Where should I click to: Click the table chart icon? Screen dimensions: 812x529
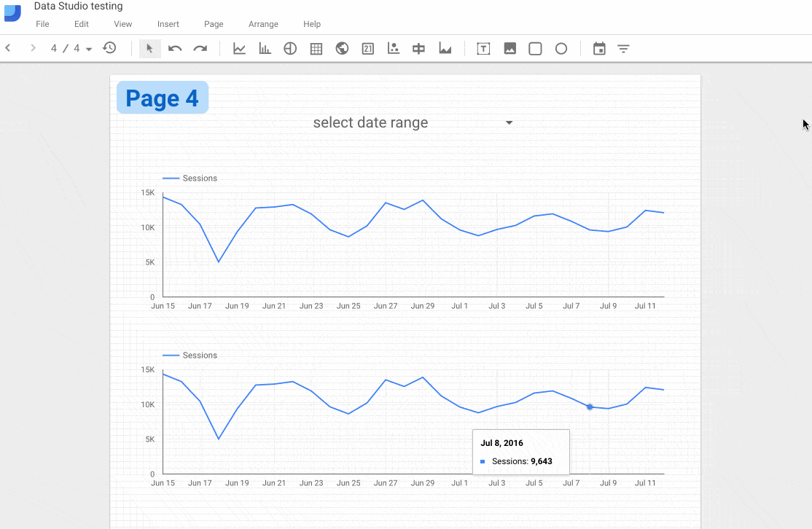click(x=316, y=49)
